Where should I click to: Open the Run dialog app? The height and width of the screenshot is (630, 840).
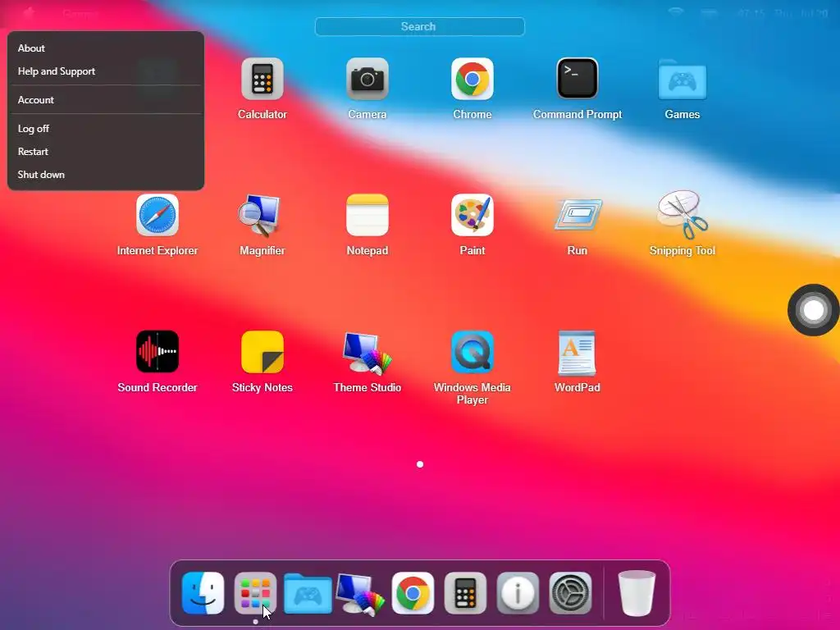(x=577, y=215)
